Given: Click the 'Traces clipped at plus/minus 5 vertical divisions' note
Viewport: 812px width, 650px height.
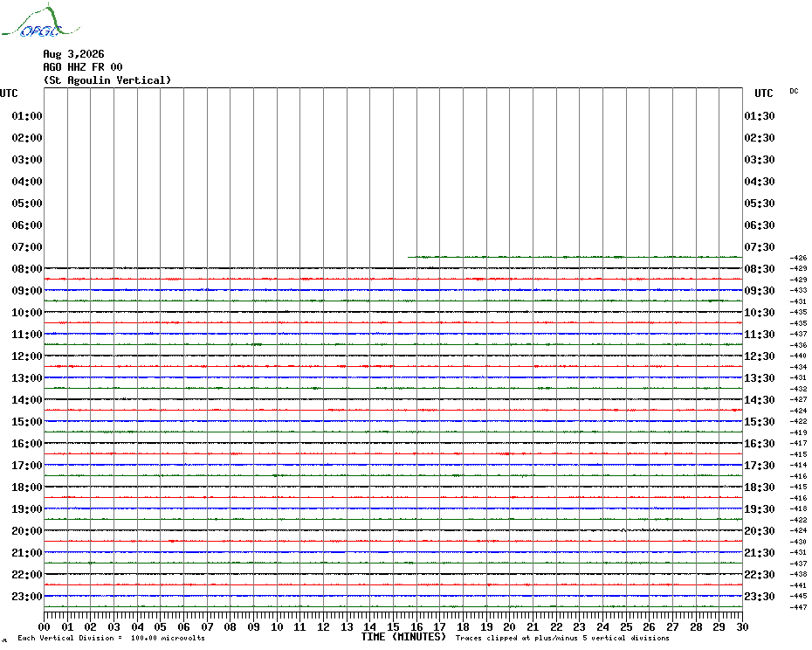Looking at the screenshot, I should pyautogui.click(x=562, y=638).
